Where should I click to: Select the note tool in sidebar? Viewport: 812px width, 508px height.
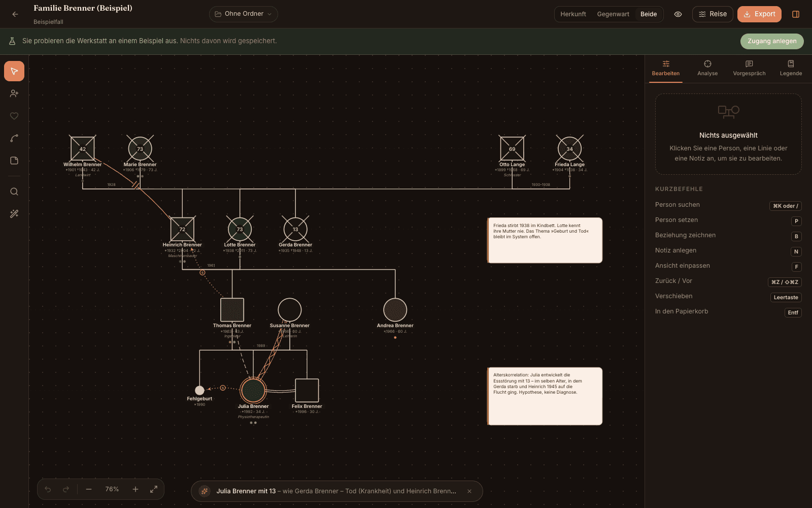pyautogui.click(x=14, y=161)
